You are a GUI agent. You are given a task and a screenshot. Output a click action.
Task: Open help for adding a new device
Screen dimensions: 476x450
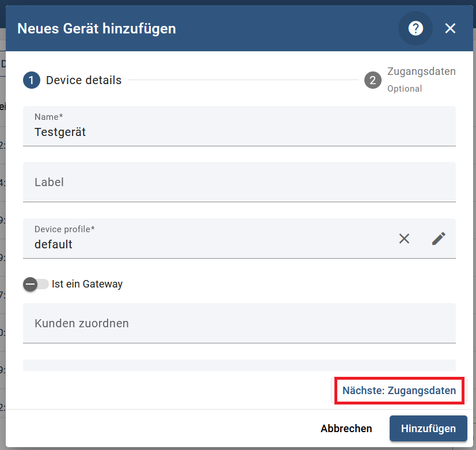(x=415, y=28)
